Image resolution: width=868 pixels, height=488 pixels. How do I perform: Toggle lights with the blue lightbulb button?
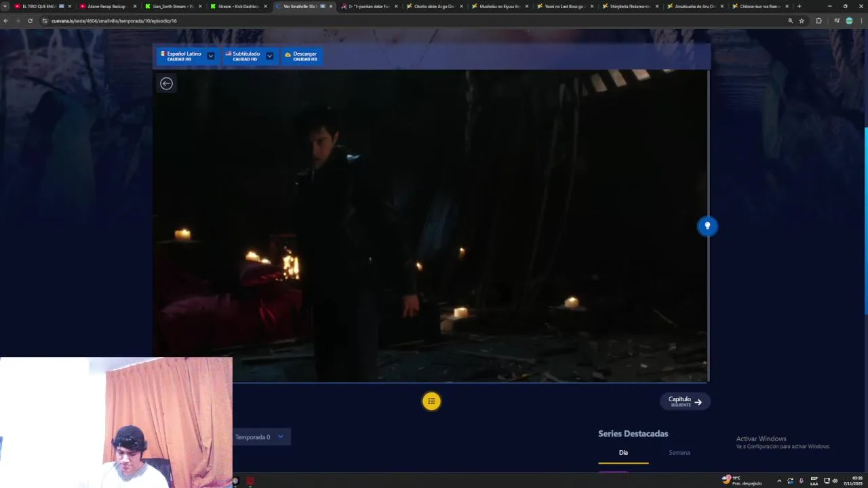point(707,226)
